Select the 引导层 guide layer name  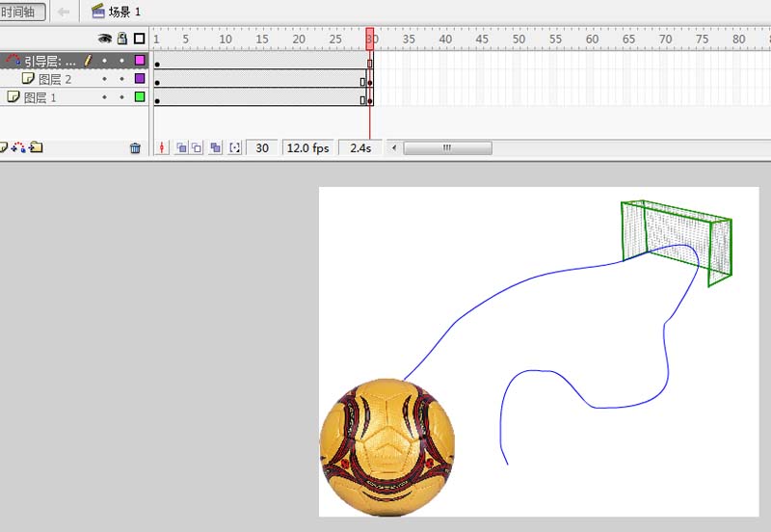[50, 62]
